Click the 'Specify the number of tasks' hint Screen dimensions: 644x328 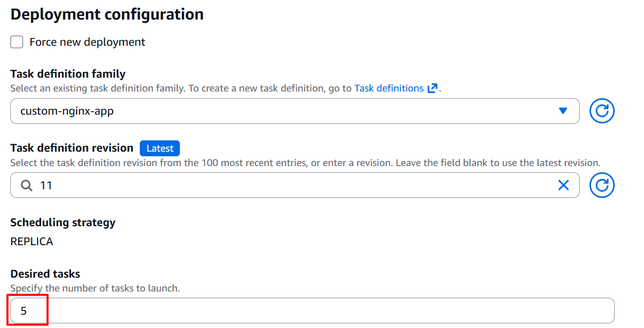(x=95, y=288)
